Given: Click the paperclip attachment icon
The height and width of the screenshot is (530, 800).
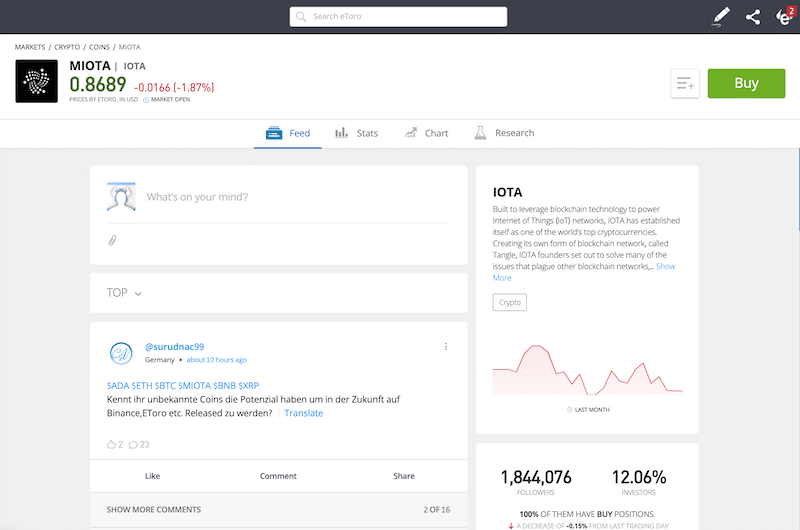Looking at the screenshot, I should pos(112,240).
